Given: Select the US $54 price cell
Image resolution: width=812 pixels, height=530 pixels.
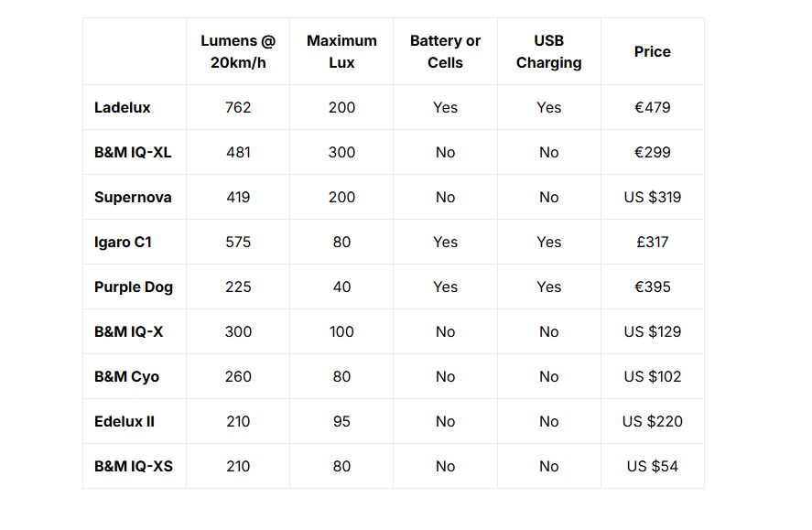Looking at the screenshot, I should click(652, 466).
